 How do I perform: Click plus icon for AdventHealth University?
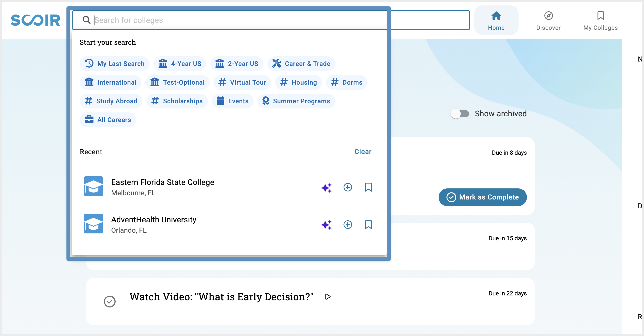pyautogui.click(x=348, y=225)
